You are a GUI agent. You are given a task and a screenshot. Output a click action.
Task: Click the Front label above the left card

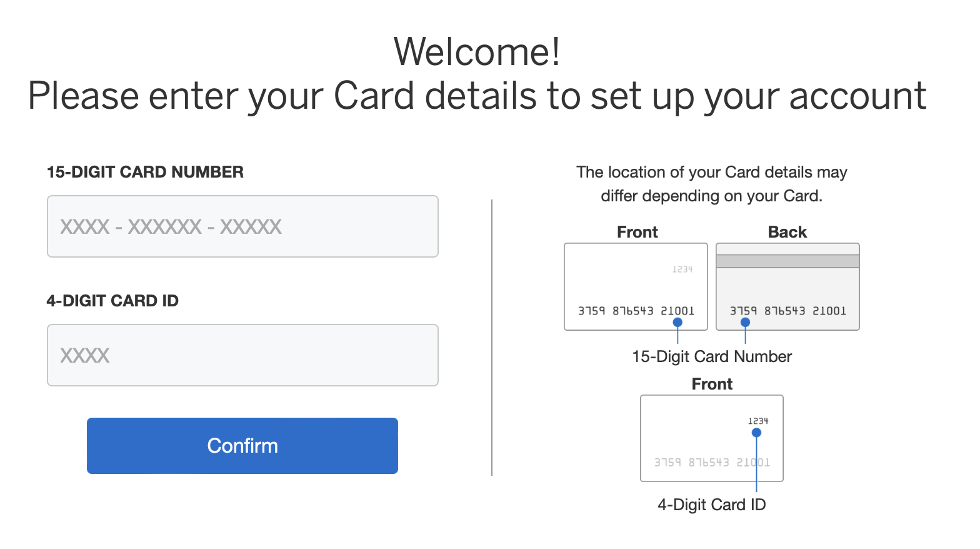[637, 231]
